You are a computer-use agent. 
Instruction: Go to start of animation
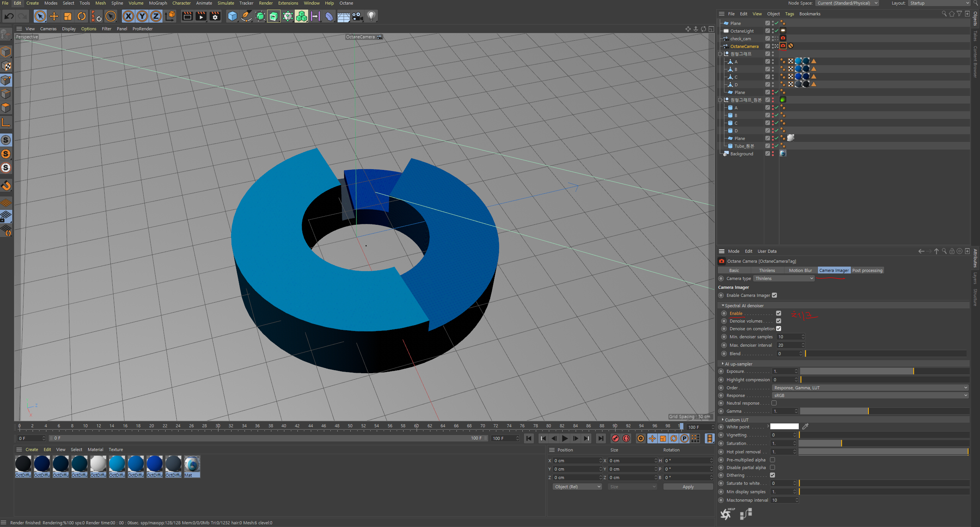click(x=529, y=438)
